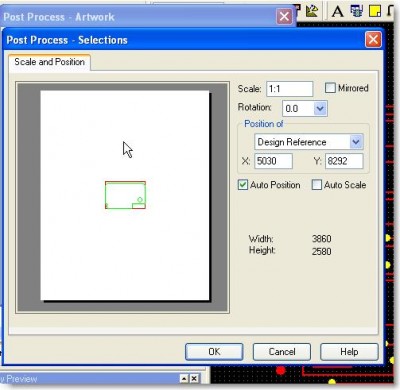The width and height of the screenshot is (400, 390).
Task: Click the blue component chip toolbar icon
Action: pyautogui.click(x=356, y=11)
